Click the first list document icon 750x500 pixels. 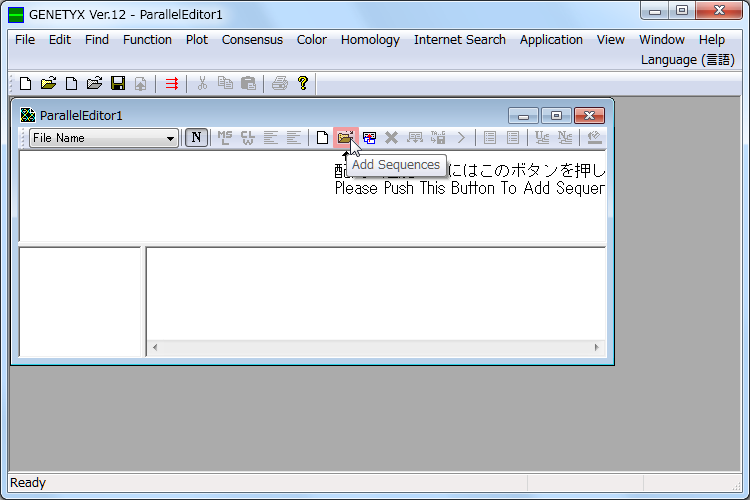[490, 138]
